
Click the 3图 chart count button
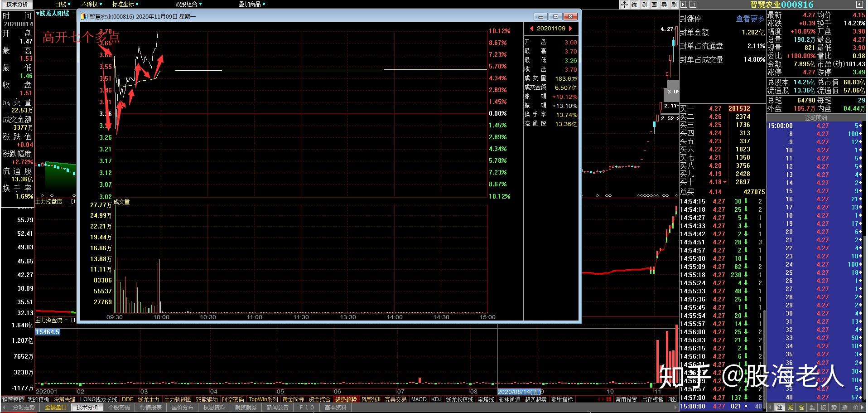click(673, 399)
